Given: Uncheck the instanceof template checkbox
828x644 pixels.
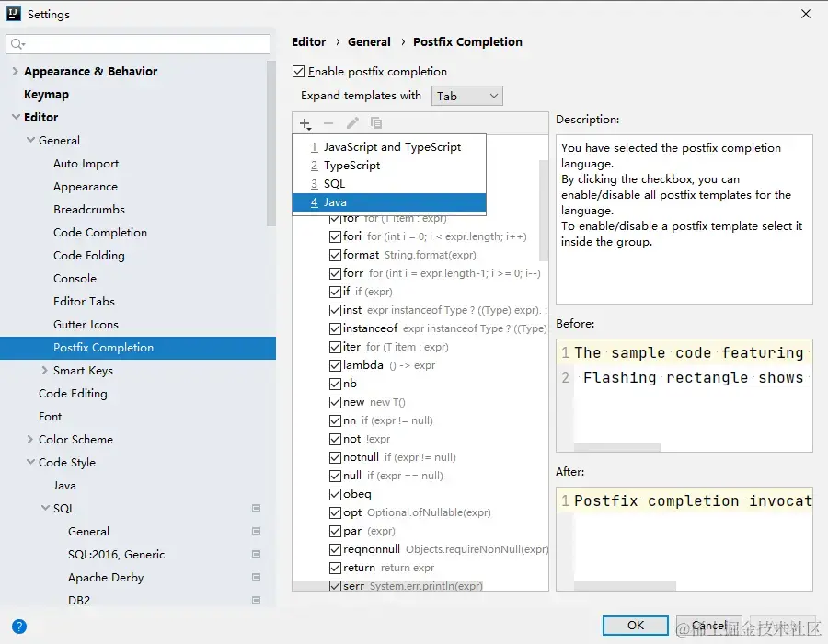Looking at the screenshot, I should (335, 328).
